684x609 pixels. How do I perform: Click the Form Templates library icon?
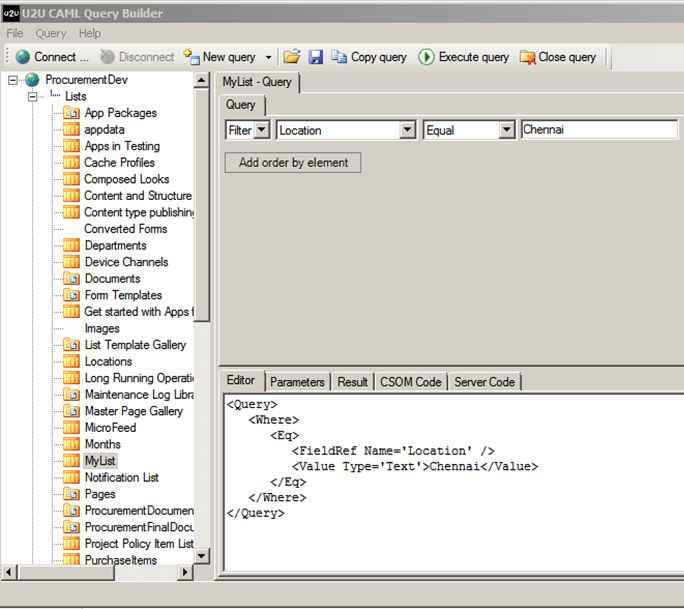tap(72, 295)
